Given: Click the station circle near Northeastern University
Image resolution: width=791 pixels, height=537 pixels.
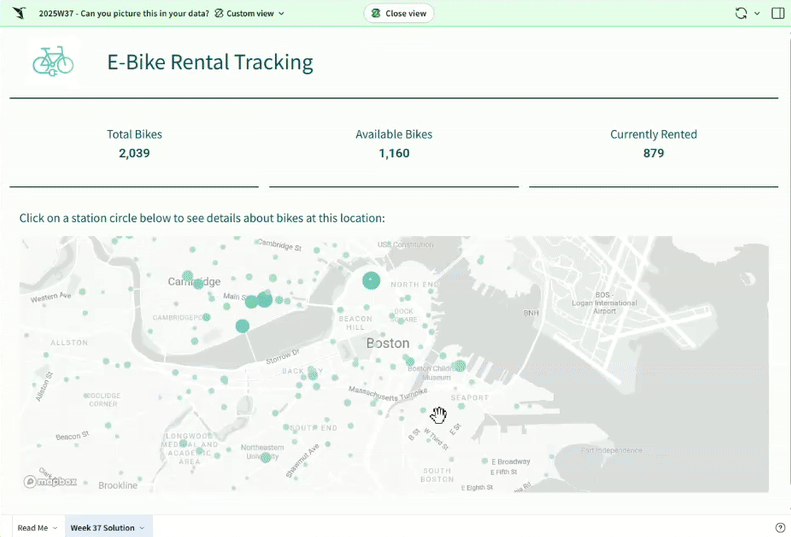Looking at the screenshot, I should (266, 458).
